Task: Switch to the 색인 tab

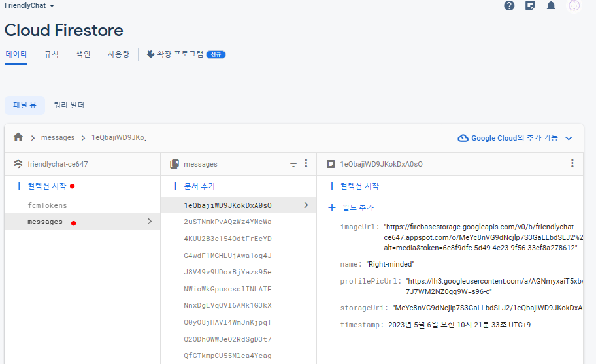Action: [83, 54]
